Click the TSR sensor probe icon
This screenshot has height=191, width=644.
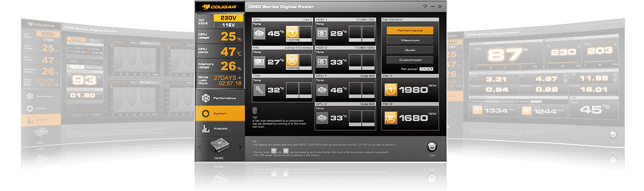pos(260,90)
